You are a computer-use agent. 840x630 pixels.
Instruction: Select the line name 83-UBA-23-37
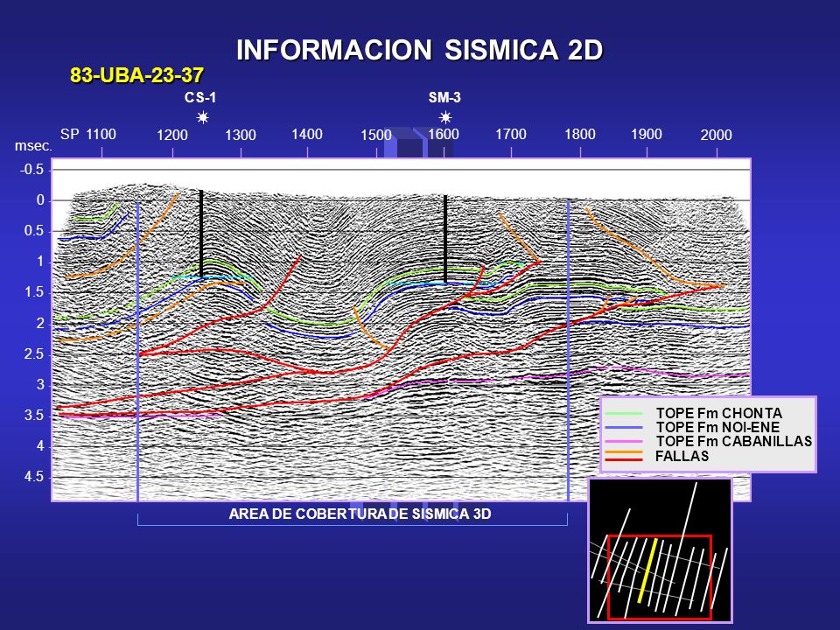[136, 75]
